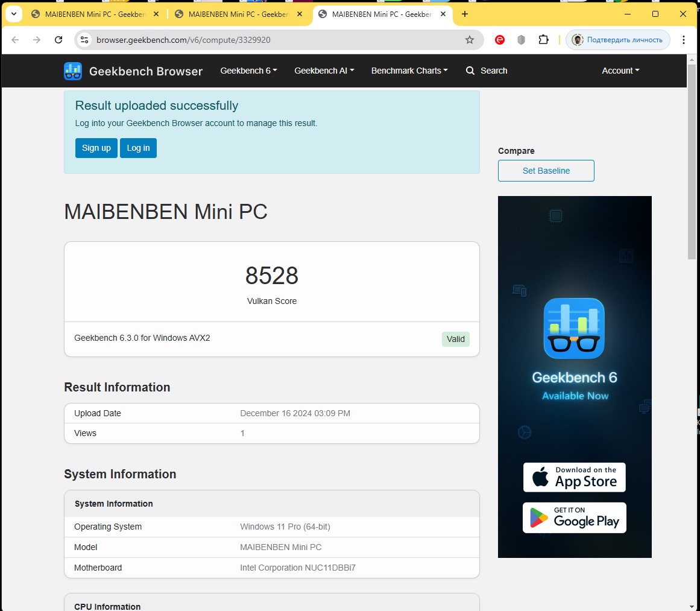Close the active third tab
This screenshot has height=611, width=700.
pyautogui.click(x=443, y=14)
